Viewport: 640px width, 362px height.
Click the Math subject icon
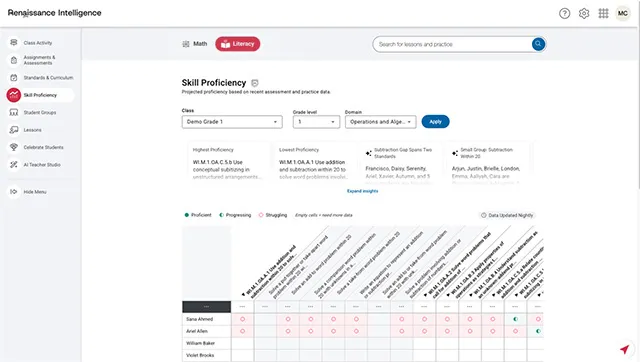[x=186, y=44]
